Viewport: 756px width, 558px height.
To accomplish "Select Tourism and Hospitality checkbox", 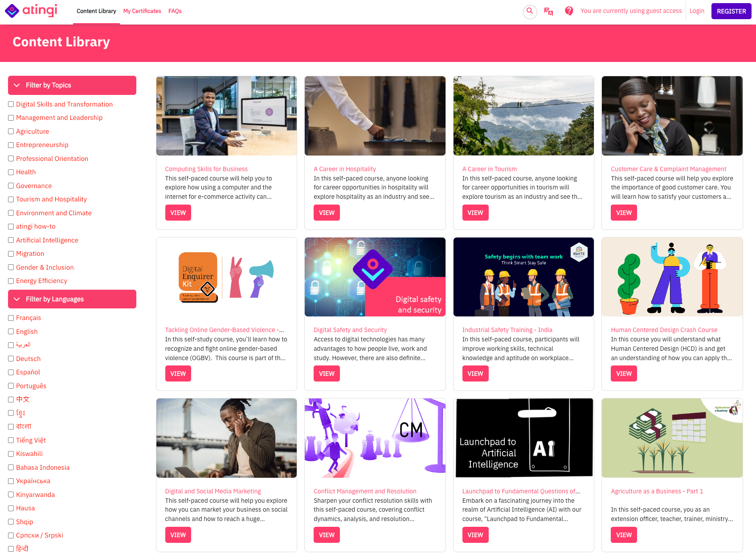I will (x=11, y=199).
